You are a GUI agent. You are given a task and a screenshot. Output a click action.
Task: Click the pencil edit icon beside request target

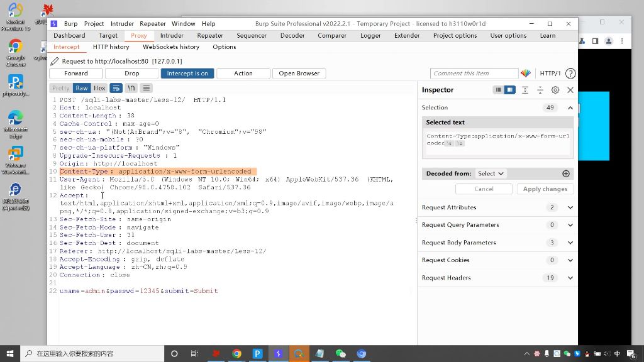55,61
